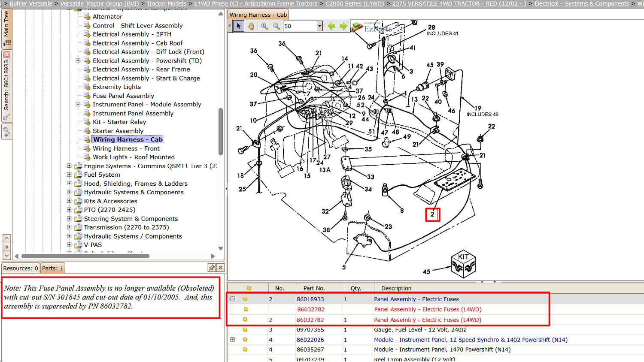Open part number 86018933 link
Viewport: 644px width, 362px height.
(x=310, y=299)
